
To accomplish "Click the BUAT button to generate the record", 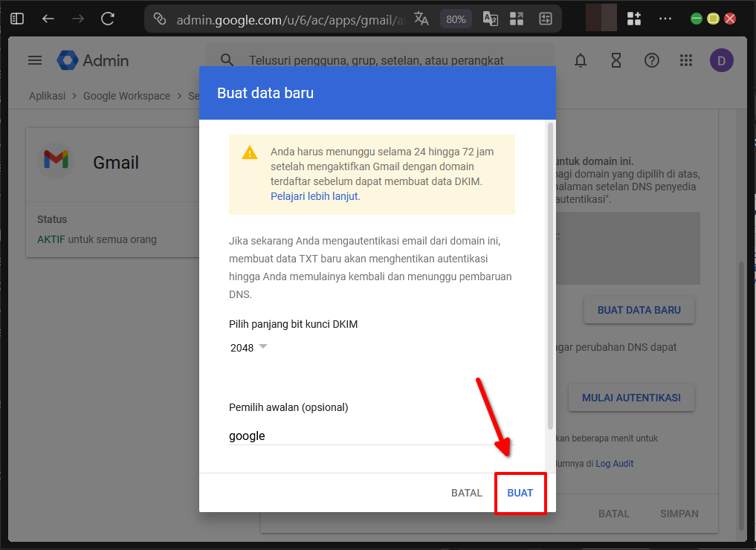I will [520, 493].
